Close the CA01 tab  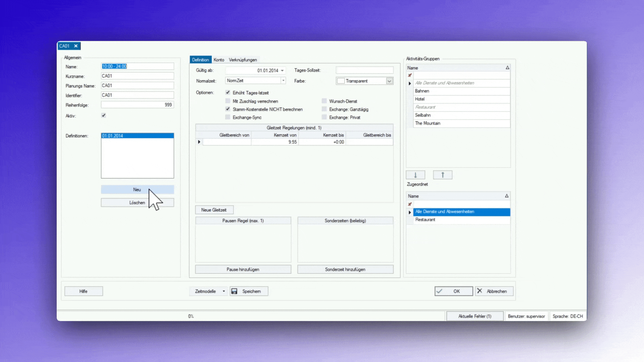click(76, 46)
